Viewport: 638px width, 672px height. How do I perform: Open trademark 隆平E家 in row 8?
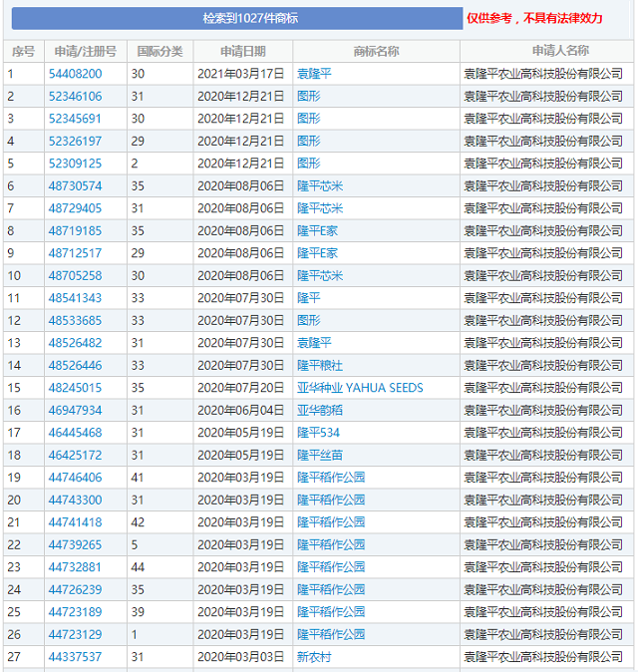pos(317,231)
